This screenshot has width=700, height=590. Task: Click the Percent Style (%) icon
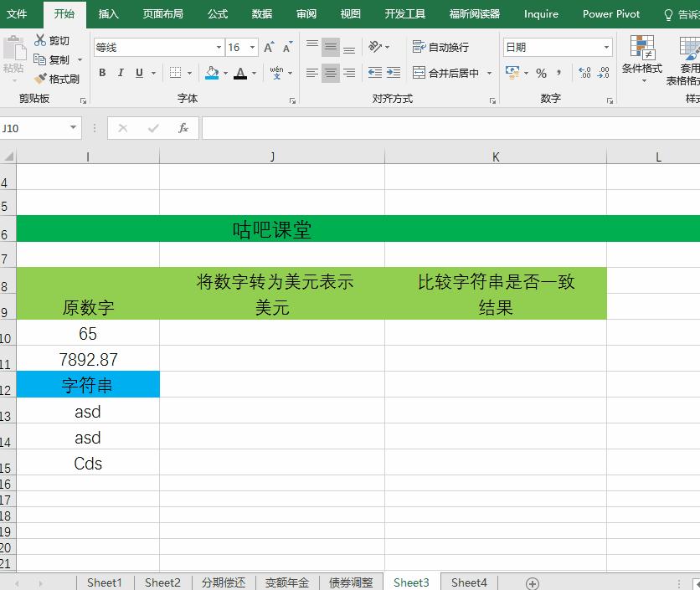pos(542,73)
